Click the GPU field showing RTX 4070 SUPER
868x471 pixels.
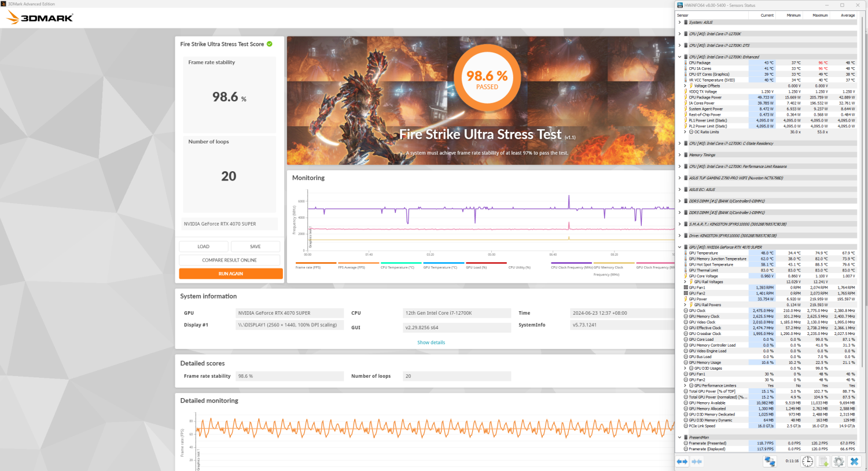click(290, 313)
